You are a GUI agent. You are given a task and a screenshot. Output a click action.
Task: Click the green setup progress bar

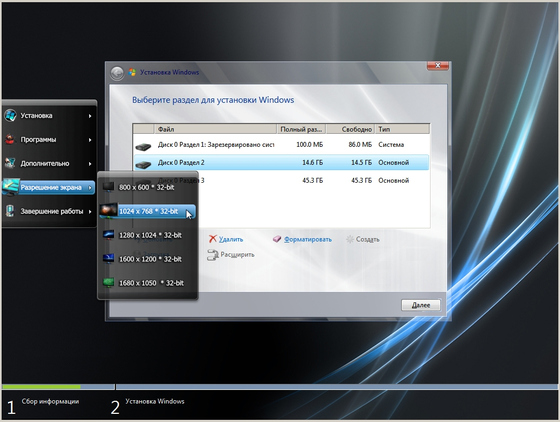41,387
